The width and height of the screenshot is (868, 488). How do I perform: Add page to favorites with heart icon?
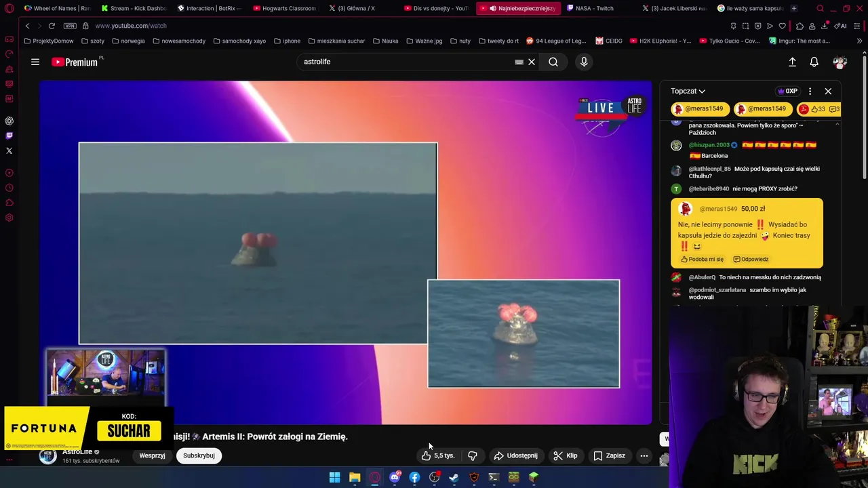coord(782,26)
